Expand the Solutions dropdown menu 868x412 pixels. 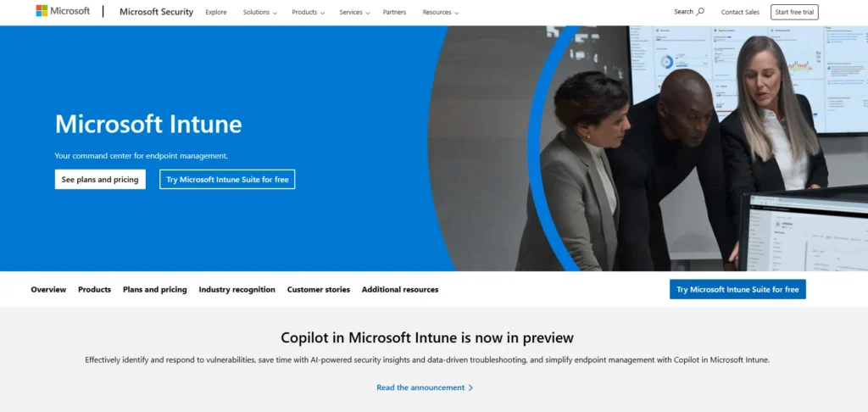(259, 12)
